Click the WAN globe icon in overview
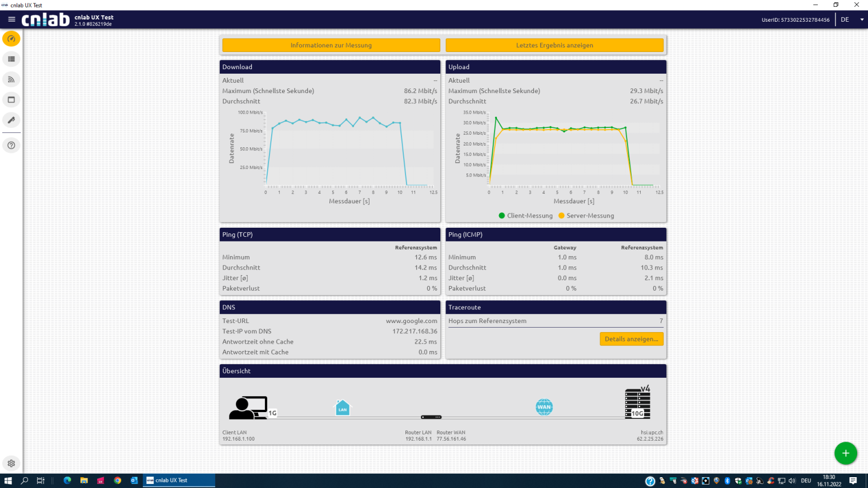This screenshot has height=488, width=868. point(544,407)
